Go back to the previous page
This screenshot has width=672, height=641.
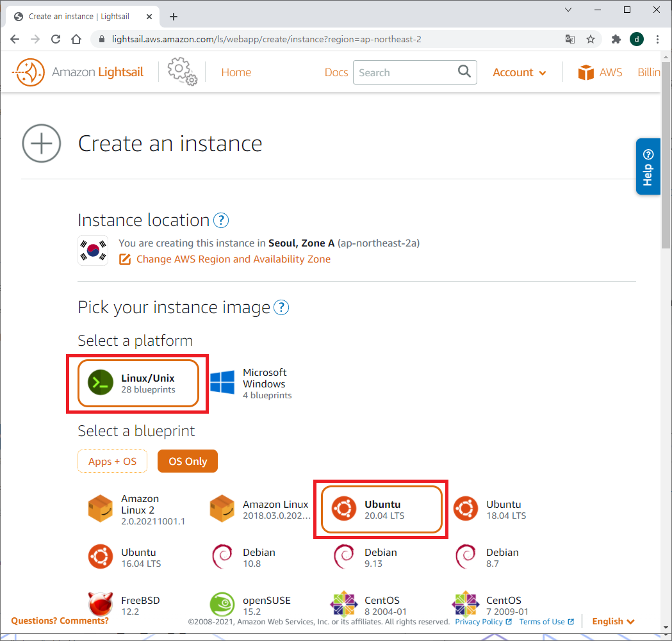point(15,40)
